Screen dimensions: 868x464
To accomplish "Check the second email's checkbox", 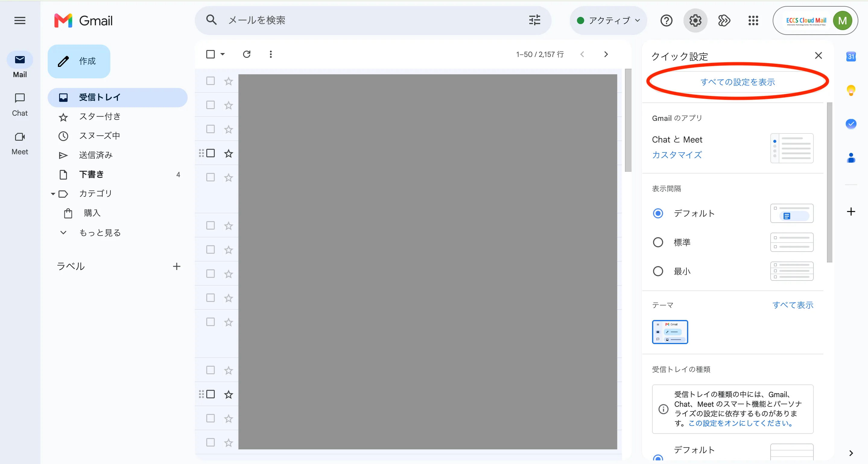I will [x=210, y=105].
